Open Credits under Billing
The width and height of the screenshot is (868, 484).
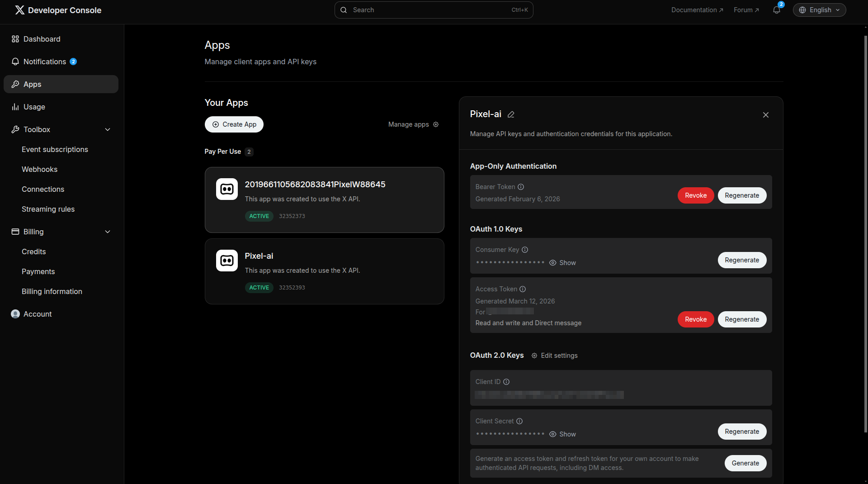(33, 251)
